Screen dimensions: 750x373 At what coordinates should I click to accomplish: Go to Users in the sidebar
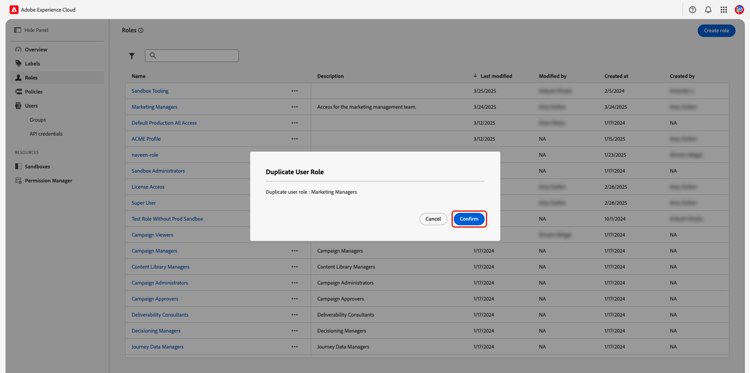(x=31, y=106)
